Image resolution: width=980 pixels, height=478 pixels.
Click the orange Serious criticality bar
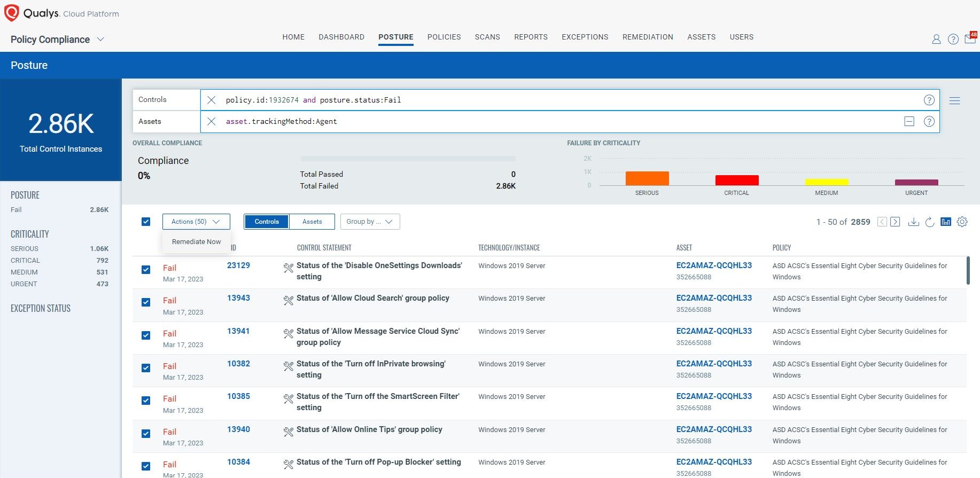point(647,178)
